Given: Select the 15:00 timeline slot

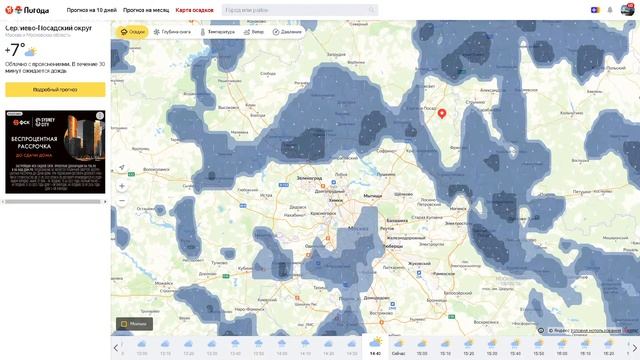Looking at the screenshot, I should (422, 347).
